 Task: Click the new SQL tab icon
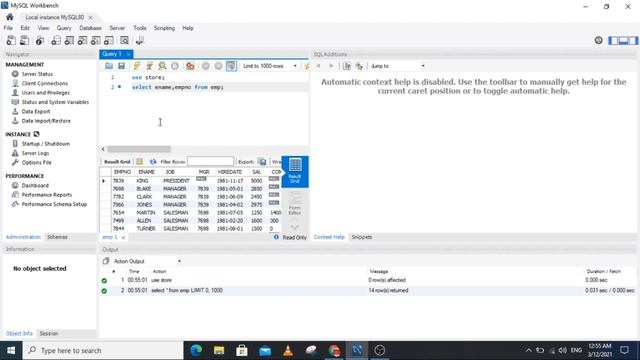pos(11,40)
